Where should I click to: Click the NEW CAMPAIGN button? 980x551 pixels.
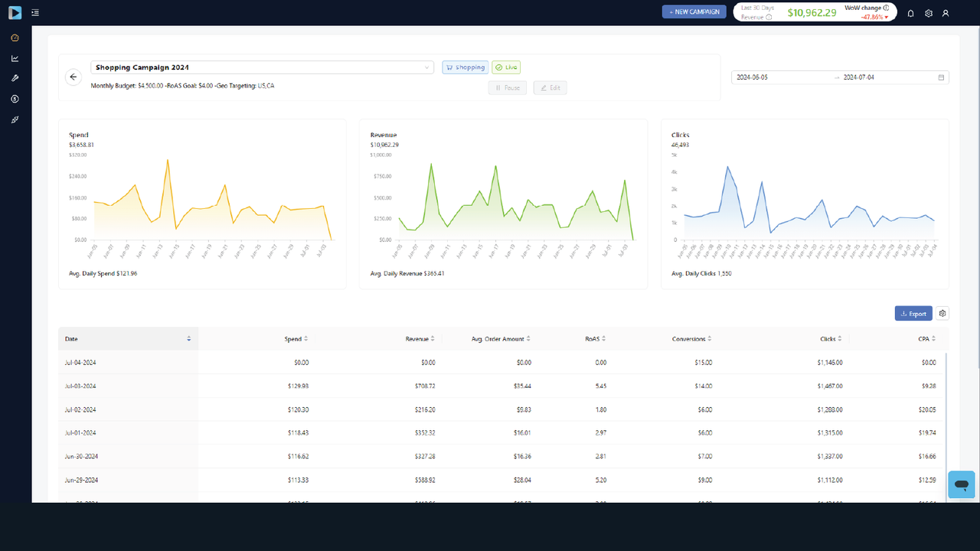click(x=694, y=11)
